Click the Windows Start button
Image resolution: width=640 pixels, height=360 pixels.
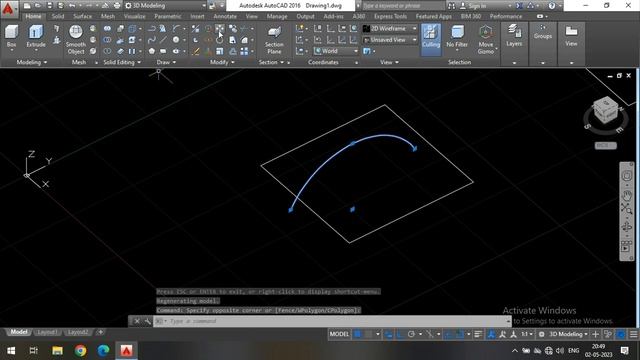[11, 350]
